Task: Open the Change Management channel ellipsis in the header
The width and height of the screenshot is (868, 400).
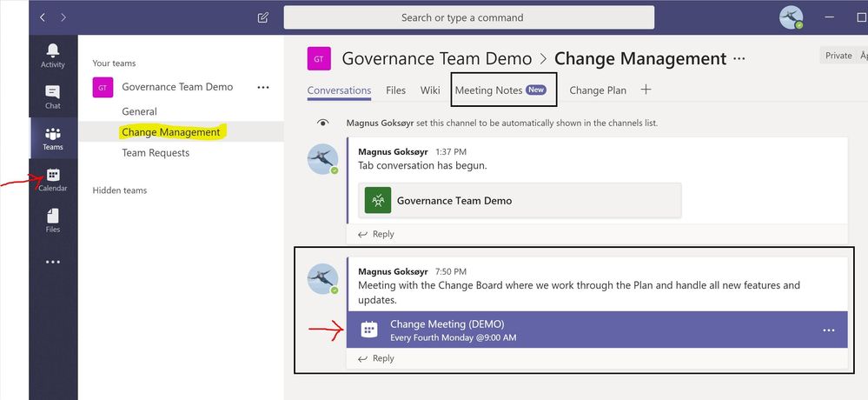Action: pyautogui.click(x=739, y=58)
